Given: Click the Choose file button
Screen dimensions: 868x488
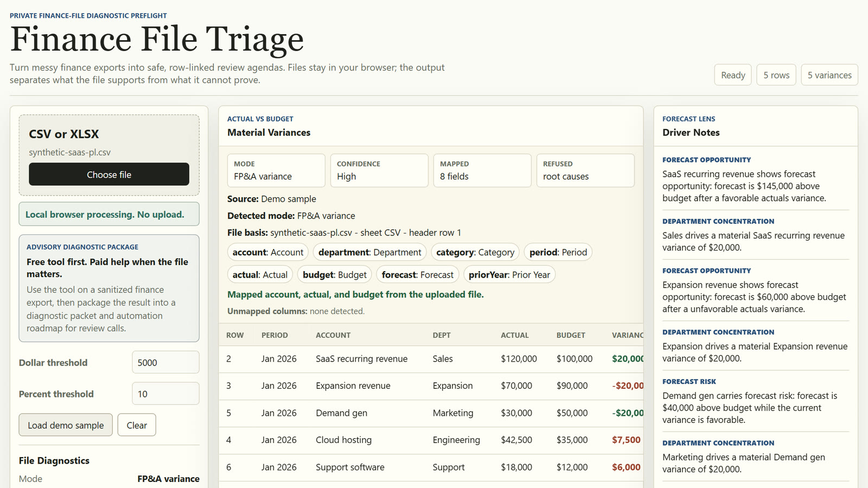Looking at the screenshot, I should pyautogui.click(x=109, y=175).
